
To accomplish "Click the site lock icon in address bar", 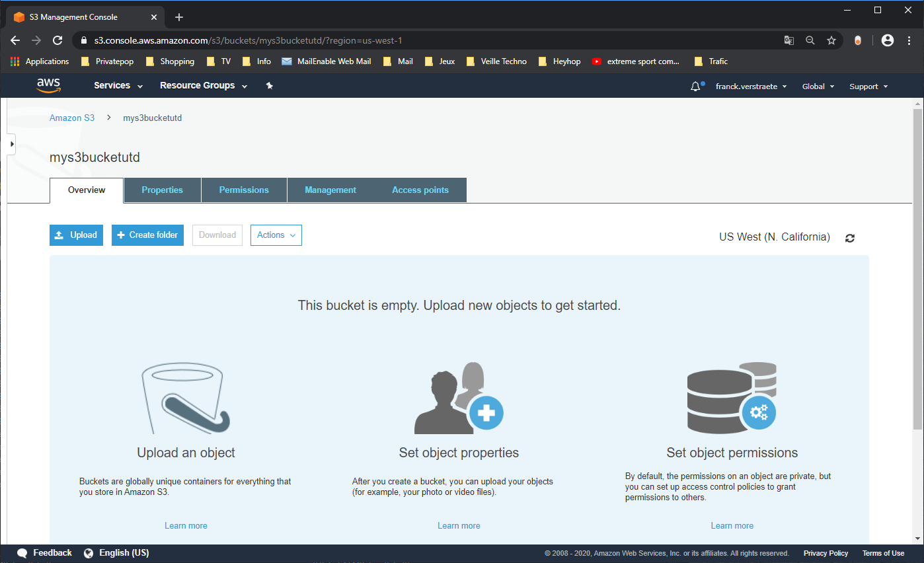I will click(83, 40).
